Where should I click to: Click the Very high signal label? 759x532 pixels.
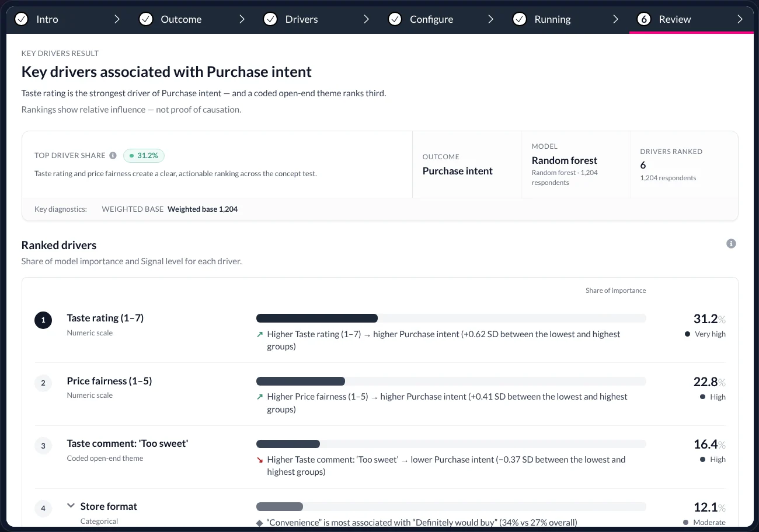tap(710, 334)
